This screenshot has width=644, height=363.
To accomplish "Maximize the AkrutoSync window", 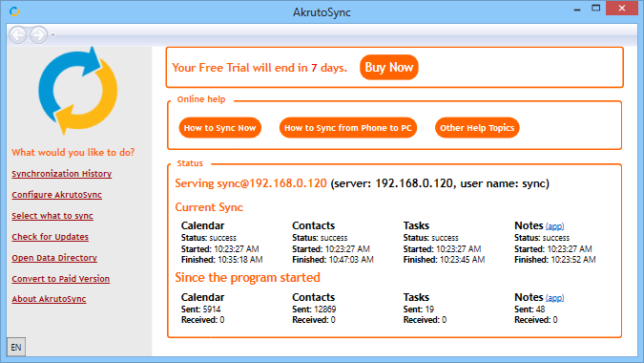I will pyautogui.click(x=596, y=9).
